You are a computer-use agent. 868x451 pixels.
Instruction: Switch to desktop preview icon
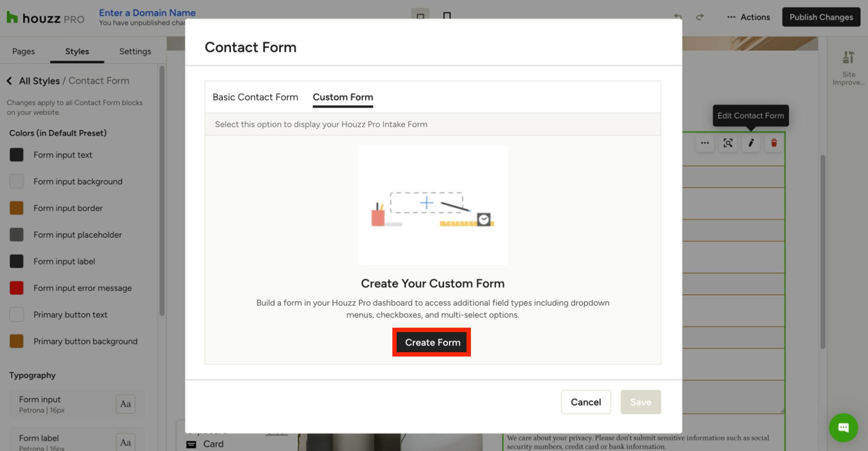coord(420,16)
